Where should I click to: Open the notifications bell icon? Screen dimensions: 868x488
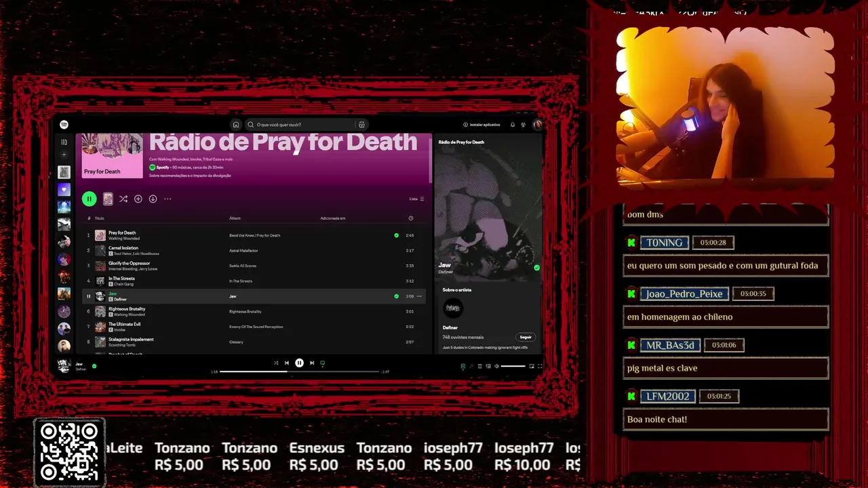click(513, 125)
